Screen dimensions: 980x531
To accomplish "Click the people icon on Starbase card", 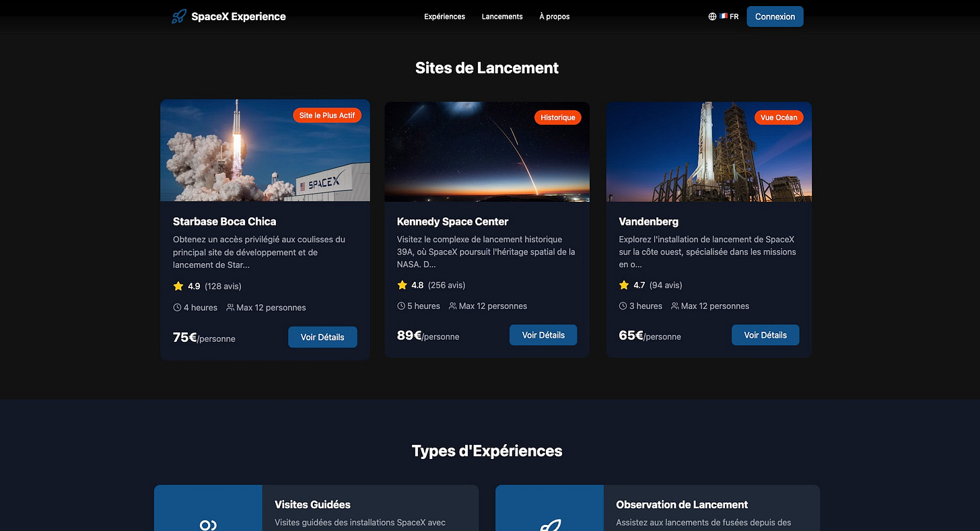I will pos(230,308).
